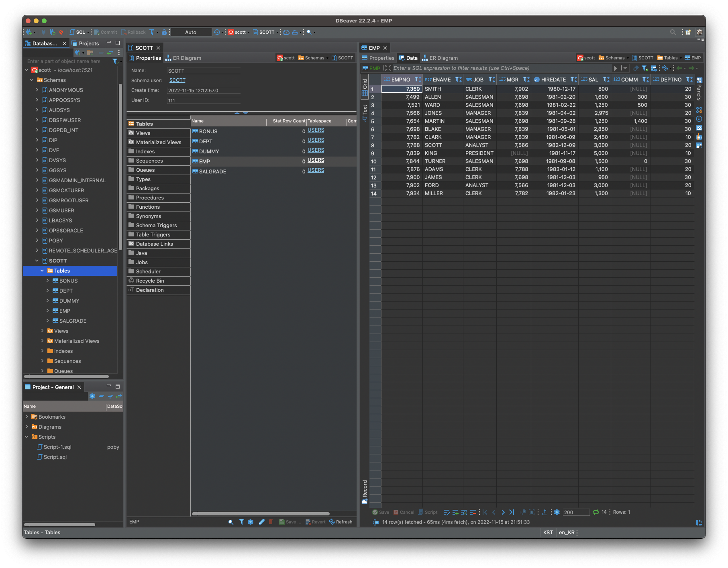Image resolution: width=728 pixels, height=568 pixels.
Task: Collapse all nodes in Database Navigator
Action: coord(101,53)
